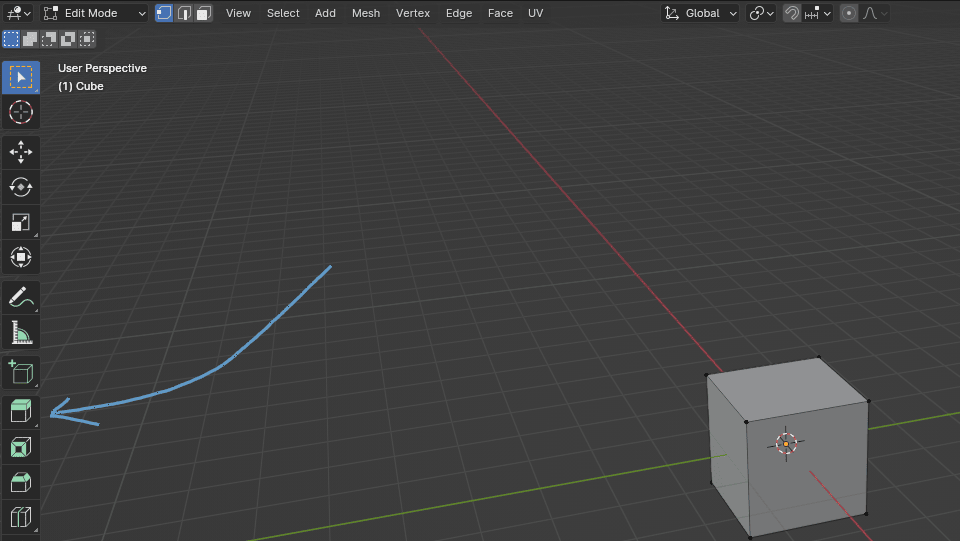
Task: Toggle the Snap magnet button
Action: click(x=791, y=13)
